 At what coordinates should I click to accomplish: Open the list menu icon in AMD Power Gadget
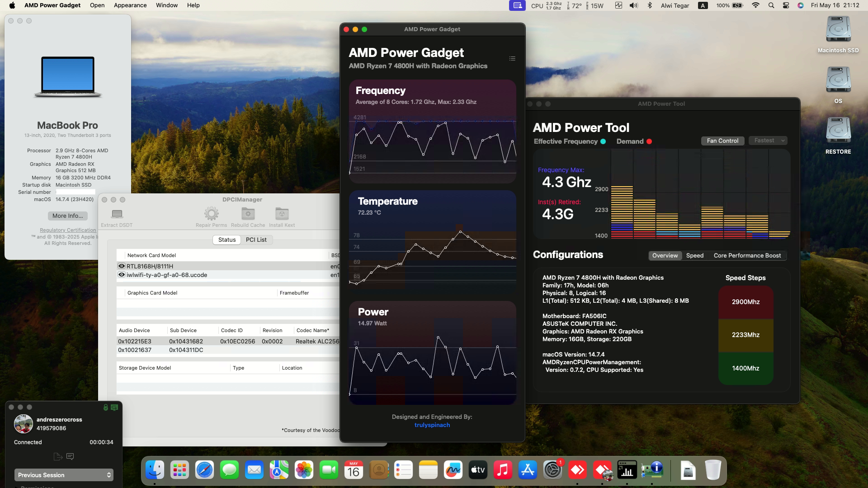click(512, 58)
